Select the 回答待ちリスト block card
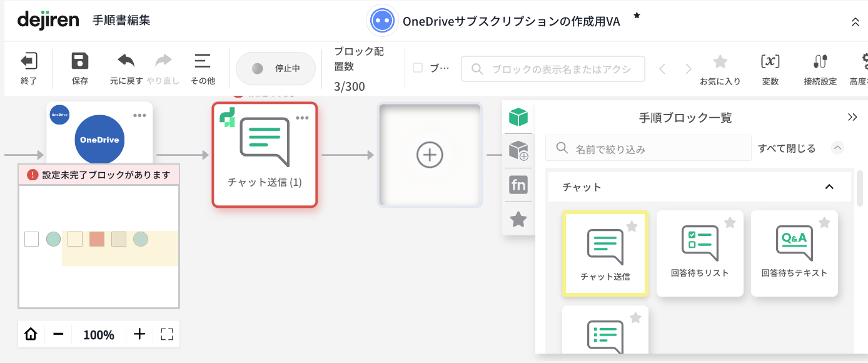The image size is (868, 363). click(x=700, y=253)
